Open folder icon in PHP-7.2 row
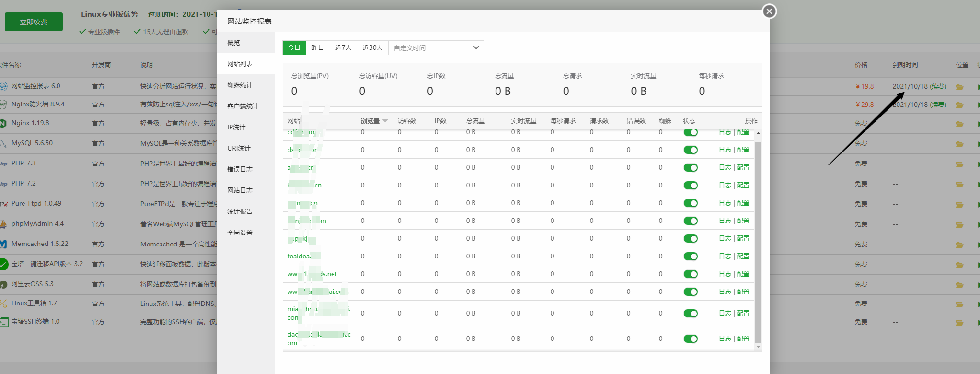 (959, 184)
